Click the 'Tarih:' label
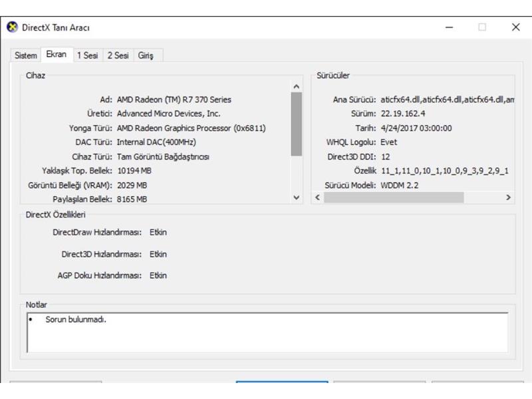Image resolution: width=532 pixels, height=399 pixels. (366, 128)
